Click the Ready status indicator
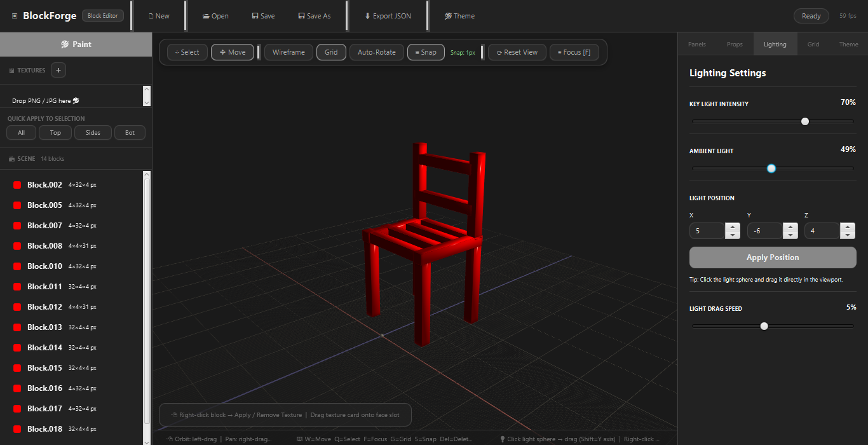Image resolution: width=868 pixels, height=445 pixels. [811, 16]
